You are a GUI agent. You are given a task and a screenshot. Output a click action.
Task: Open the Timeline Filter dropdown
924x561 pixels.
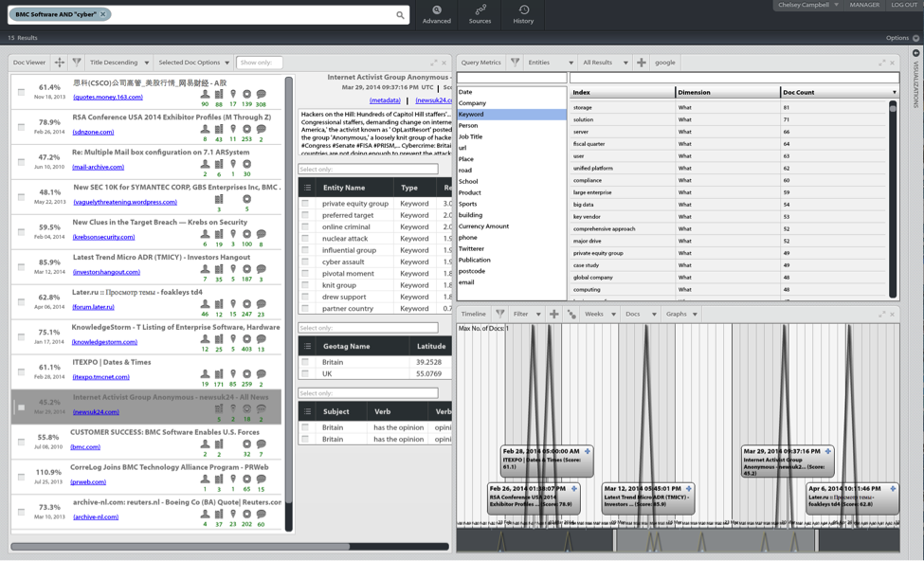(x=526, y=314)
